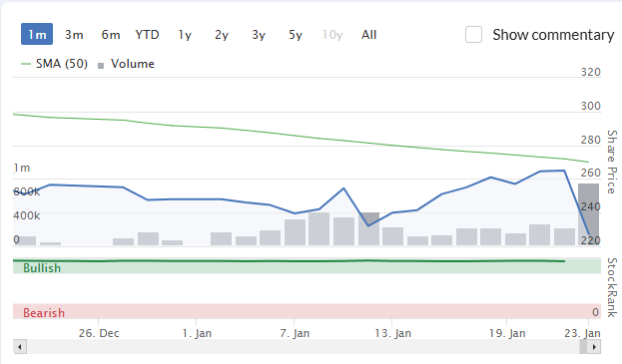The image size is (622, 364).
Task: Click the scrollbar right arrow
Action: 594,347
